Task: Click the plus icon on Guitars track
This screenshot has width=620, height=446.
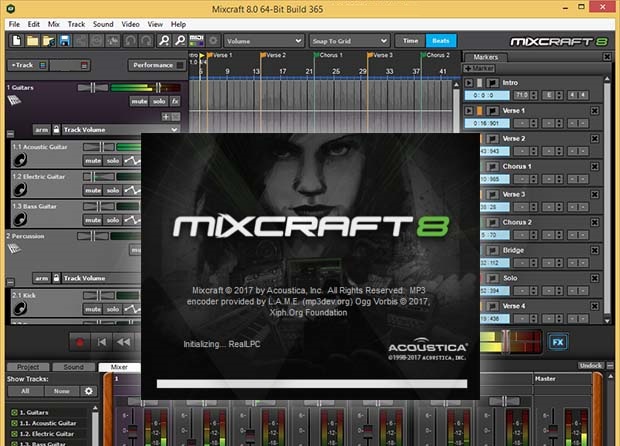Action: click(x=166, y=117)
